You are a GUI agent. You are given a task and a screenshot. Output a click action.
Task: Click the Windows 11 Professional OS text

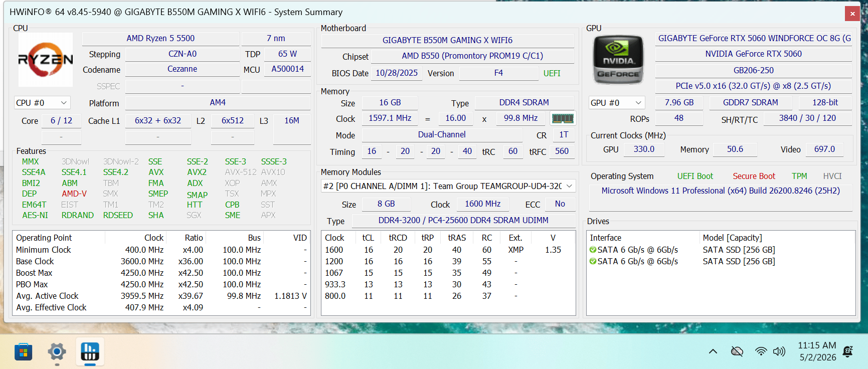coord(721,191)
